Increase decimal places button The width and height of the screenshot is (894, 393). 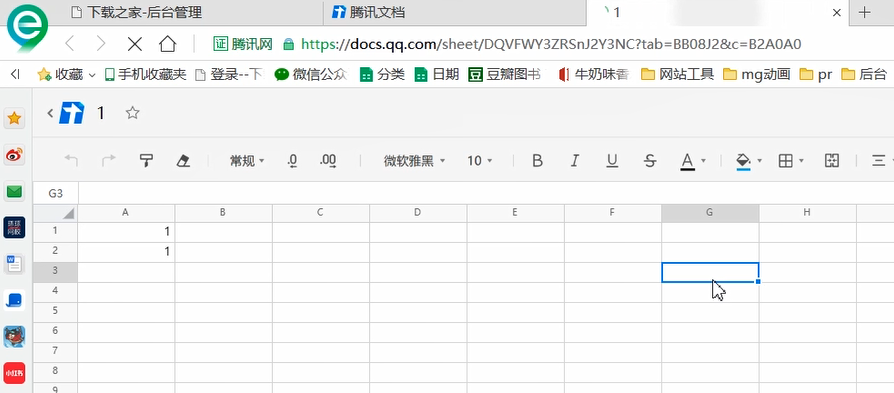(328, 161)
